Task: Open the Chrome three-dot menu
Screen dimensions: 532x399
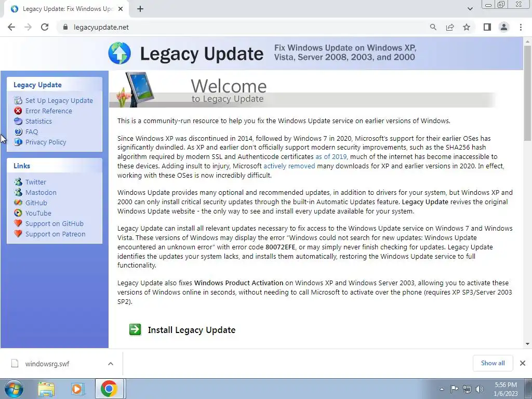Action: point(521,27)
